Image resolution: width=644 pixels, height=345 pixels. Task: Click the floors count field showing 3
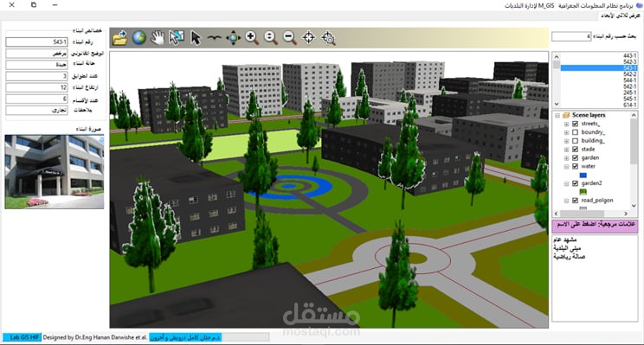(x=36, y=76)
